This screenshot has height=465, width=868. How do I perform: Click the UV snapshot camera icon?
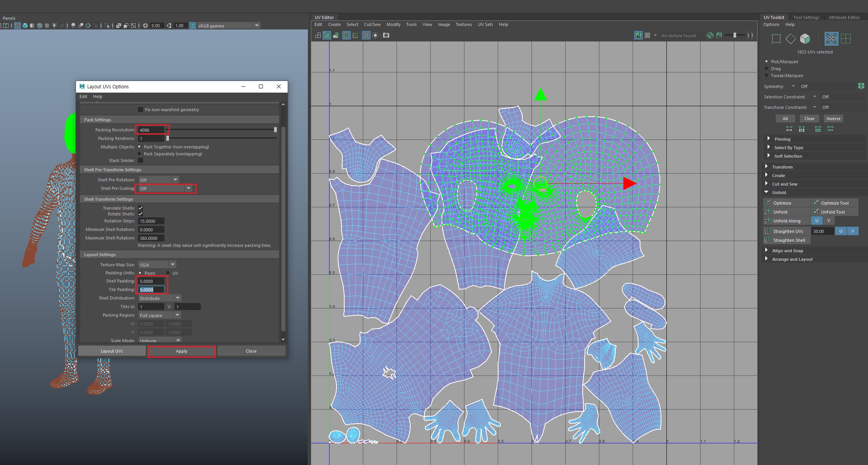click(386, 35)
